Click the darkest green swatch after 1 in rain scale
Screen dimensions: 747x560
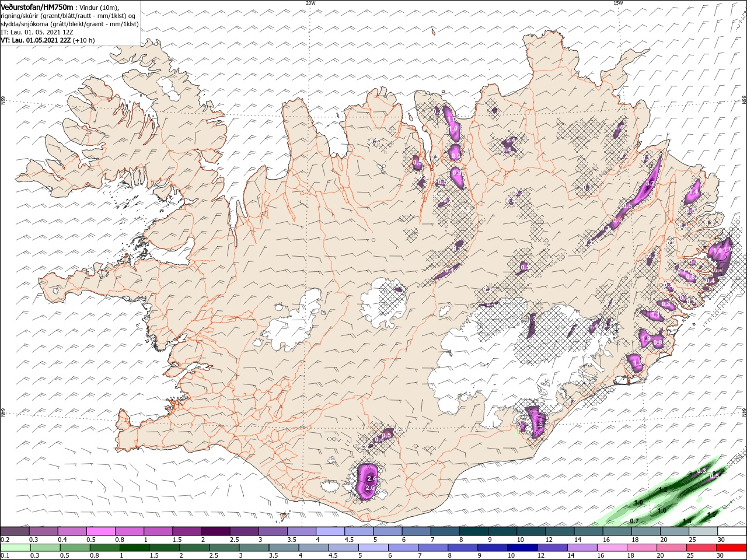[134, 548]
